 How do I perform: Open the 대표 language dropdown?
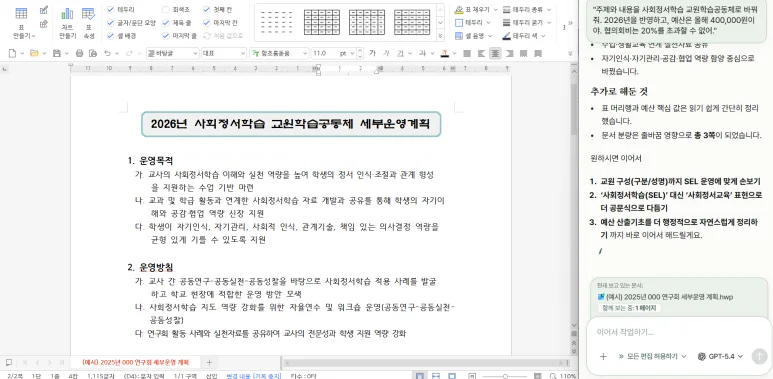coord(224,53)
